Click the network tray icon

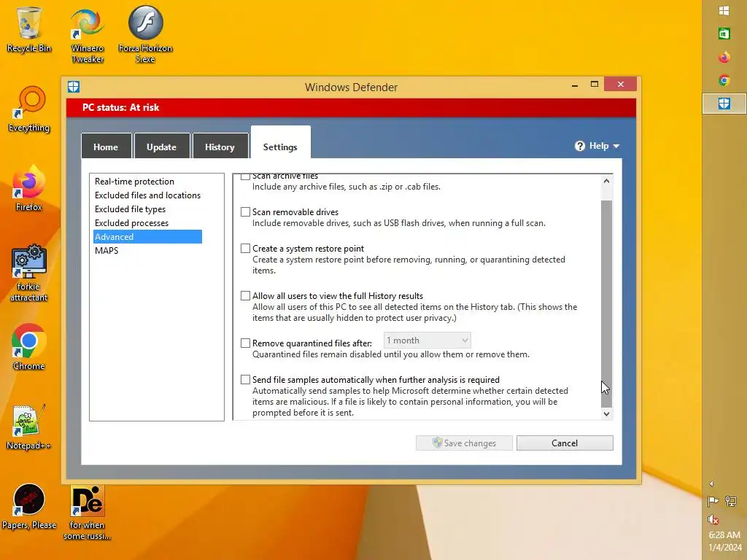730,502
